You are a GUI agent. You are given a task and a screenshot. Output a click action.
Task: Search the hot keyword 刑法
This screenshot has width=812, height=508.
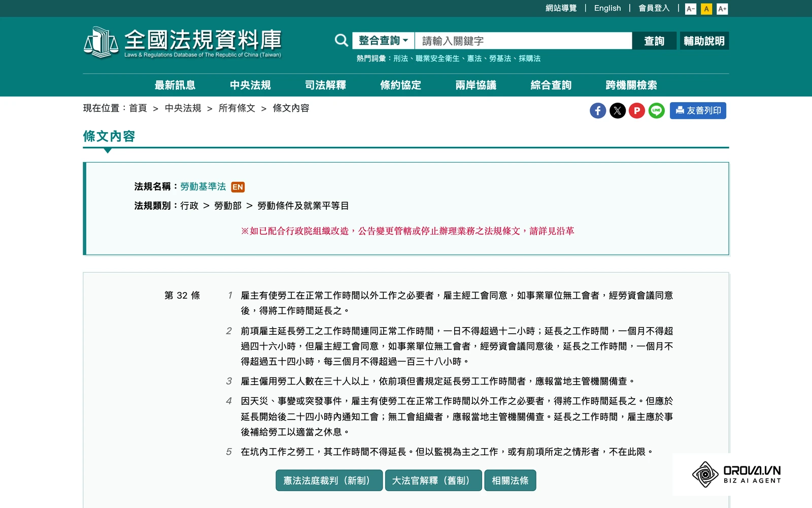click(400, 58)
